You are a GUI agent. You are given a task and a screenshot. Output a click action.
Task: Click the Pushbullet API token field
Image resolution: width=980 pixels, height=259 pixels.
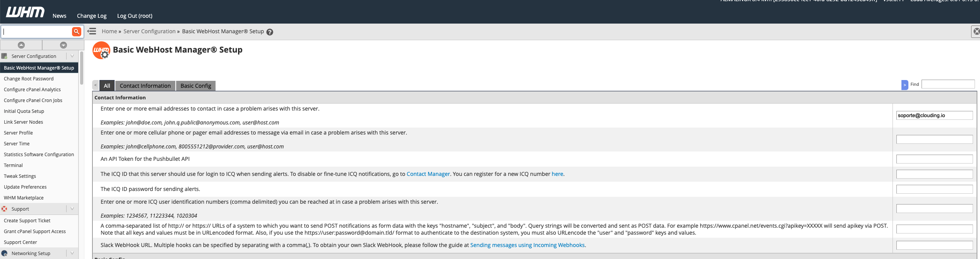point(934,159)
